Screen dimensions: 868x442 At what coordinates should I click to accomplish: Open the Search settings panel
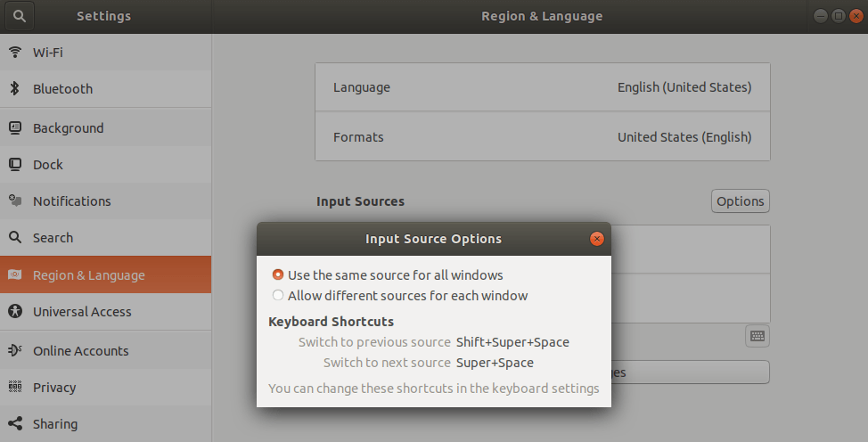53,238
